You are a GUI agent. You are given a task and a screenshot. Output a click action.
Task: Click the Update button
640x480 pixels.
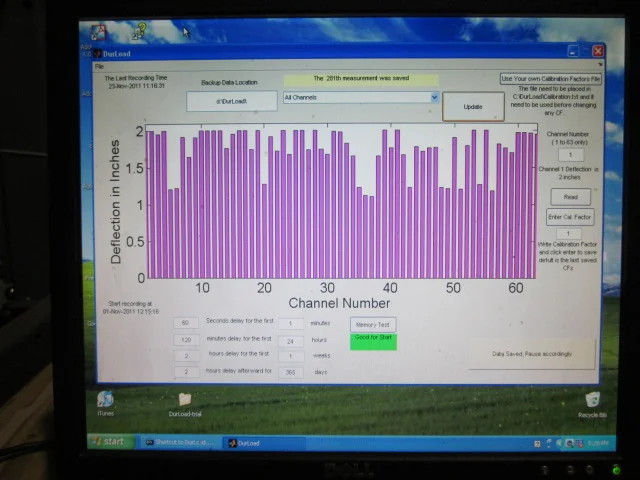(473, 107)
